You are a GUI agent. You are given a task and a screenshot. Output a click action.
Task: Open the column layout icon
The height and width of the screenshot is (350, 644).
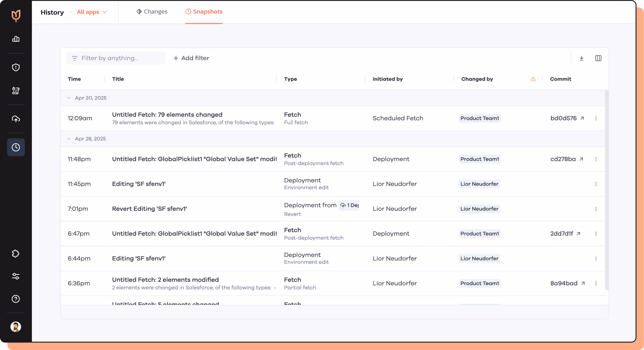coord(598,58)
